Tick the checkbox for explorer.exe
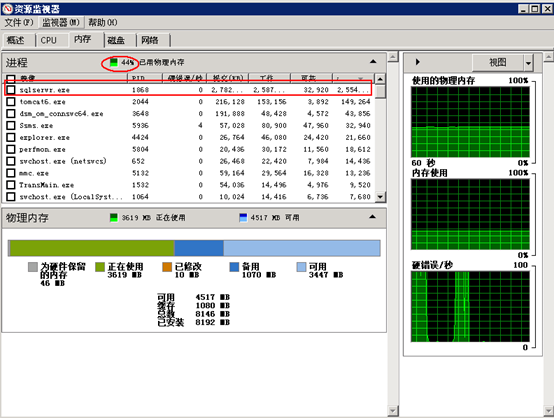Image resolution: width=554 pixels, height=418 pixels. pos(11,137)
